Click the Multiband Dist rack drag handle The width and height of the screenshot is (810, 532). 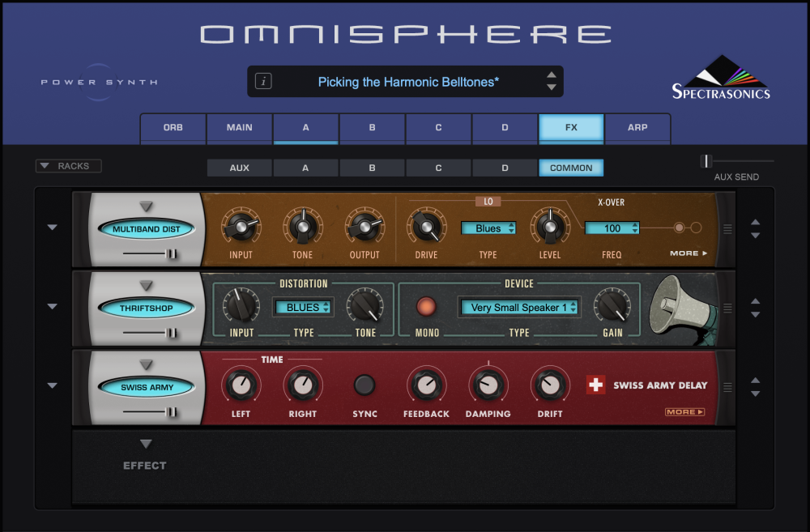point(727,229)
